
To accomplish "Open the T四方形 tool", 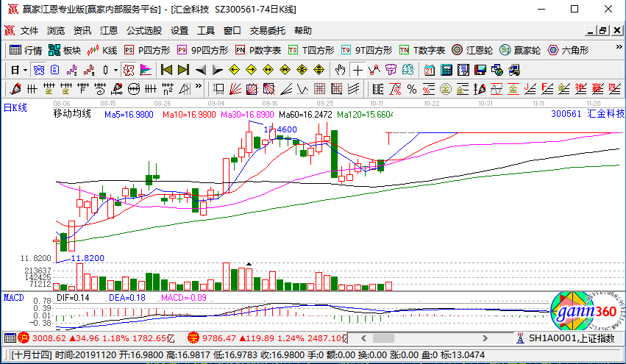I will click(311, 50).
